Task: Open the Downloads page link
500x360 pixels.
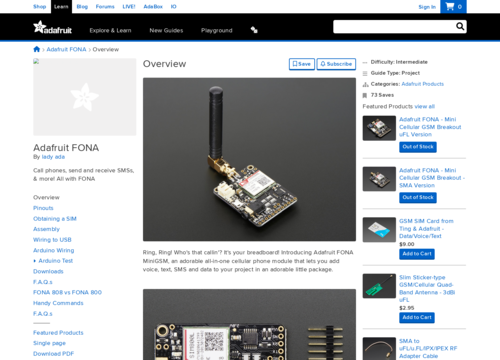Action: pyautogui.click(x=48, y=271)
